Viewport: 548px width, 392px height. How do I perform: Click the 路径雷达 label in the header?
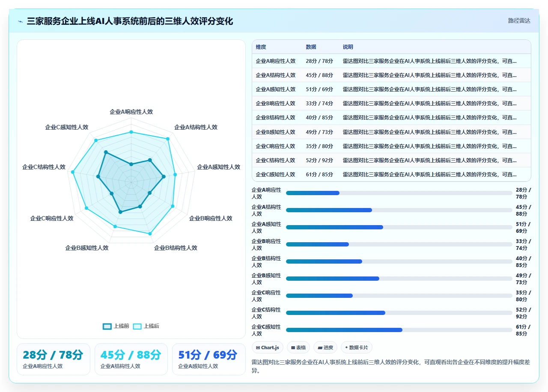(x=519, y=21)
